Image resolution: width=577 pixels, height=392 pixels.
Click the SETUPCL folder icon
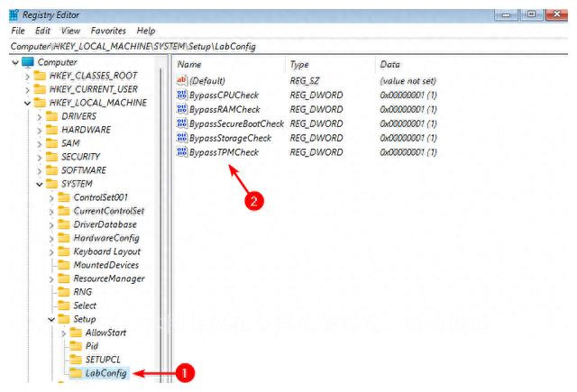point(76,360)
